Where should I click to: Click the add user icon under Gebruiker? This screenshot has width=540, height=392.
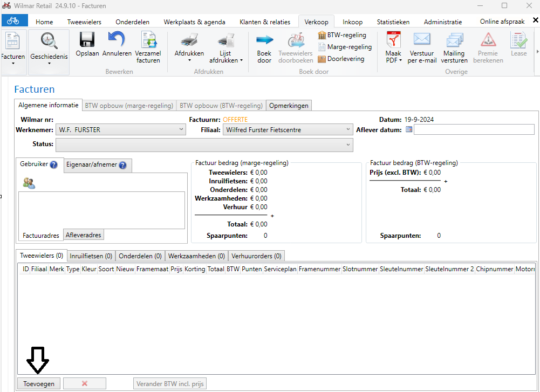pyautogui.click(x=29, y=183)
